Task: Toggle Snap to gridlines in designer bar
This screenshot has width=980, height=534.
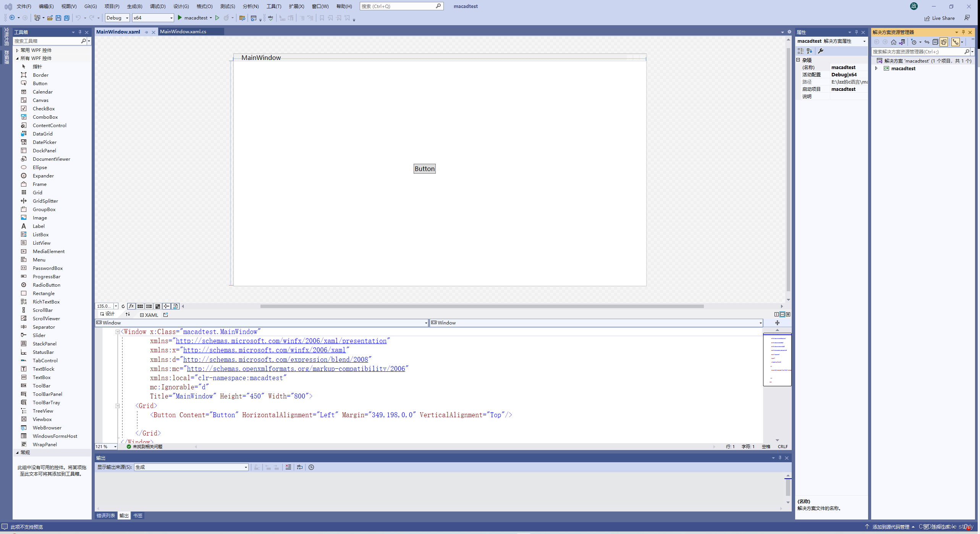Action: [149, 306]
